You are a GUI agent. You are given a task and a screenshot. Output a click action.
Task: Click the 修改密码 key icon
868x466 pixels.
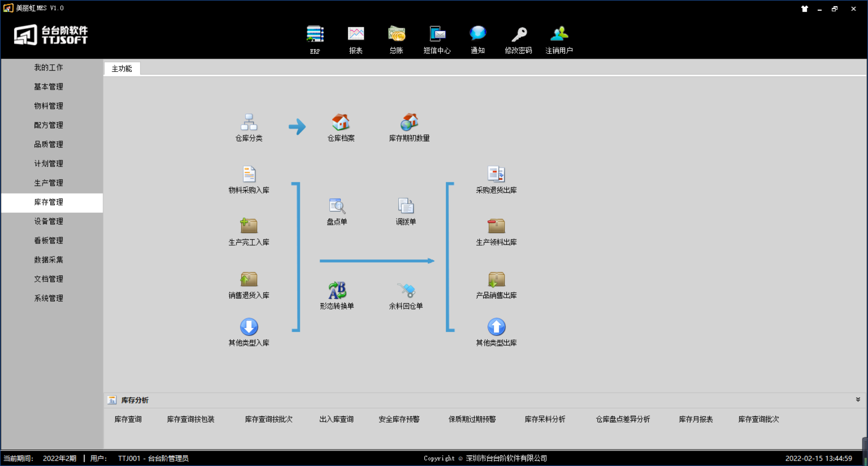pos(519,35)
